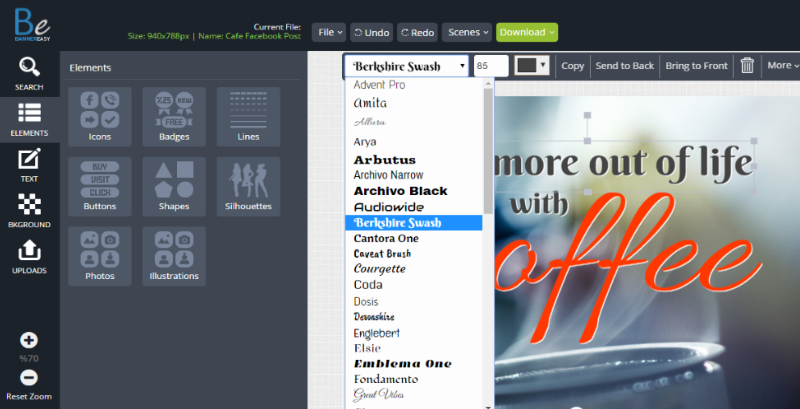Open the Bkground panel

click(29, 211)
